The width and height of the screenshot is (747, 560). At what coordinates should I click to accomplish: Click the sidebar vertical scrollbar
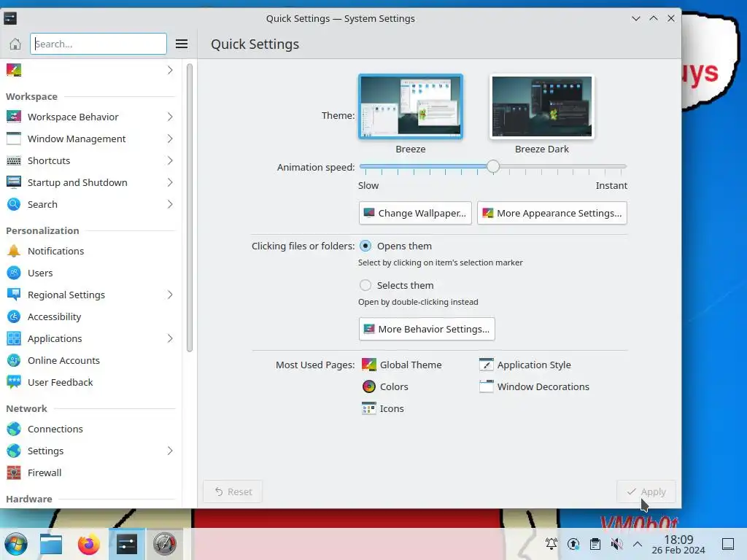(x=190, y=208)
